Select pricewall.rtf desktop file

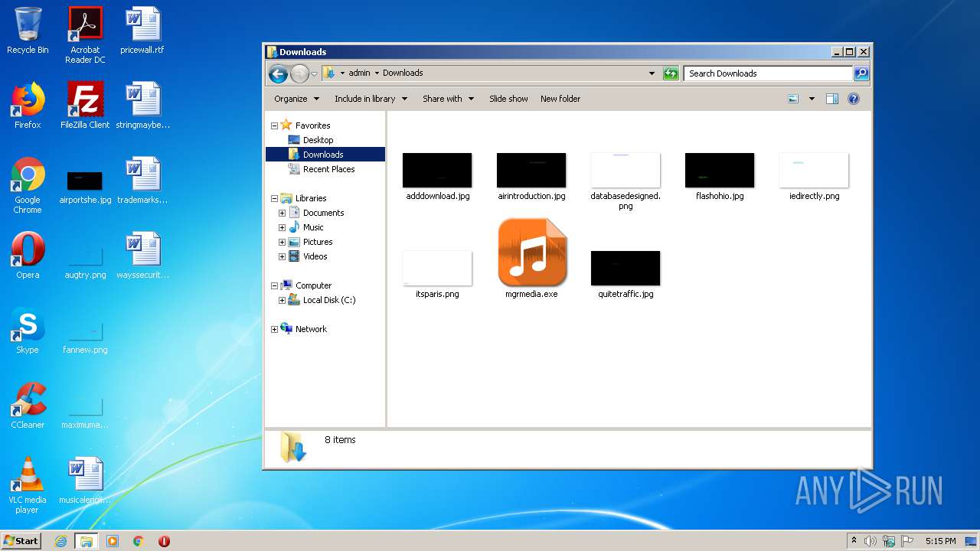pos(142,31)
